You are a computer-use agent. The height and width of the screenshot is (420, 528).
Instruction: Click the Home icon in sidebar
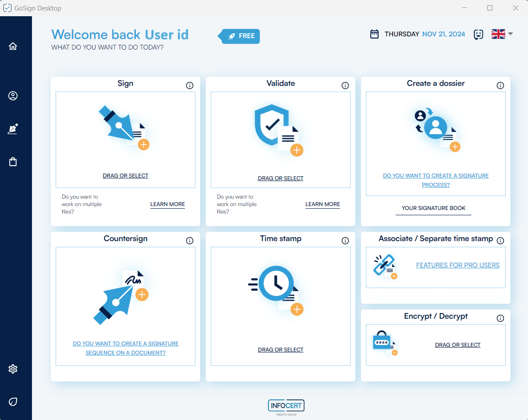pyautogui.click(x=13, y=46)
